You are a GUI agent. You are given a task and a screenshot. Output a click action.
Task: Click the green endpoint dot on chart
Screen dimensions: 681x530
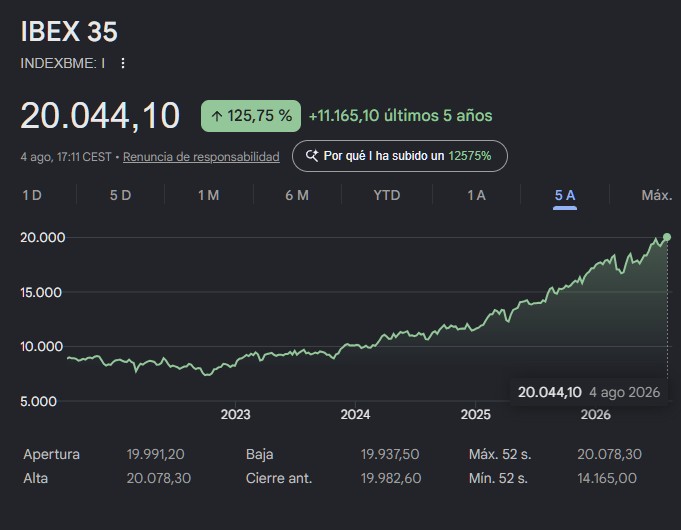[x=667, y=237]
